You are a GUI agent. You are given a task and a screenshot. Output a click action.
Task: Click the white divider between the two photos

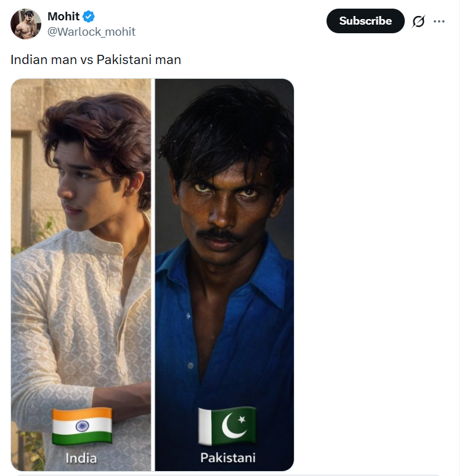pos(153,275)
